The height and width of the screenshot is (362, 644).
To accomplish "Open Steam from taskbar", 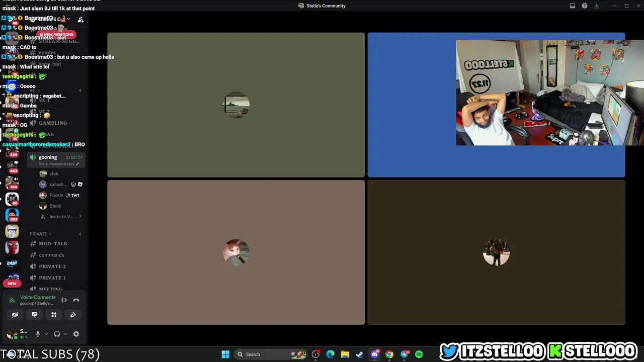I will click(x=359, y=354).
